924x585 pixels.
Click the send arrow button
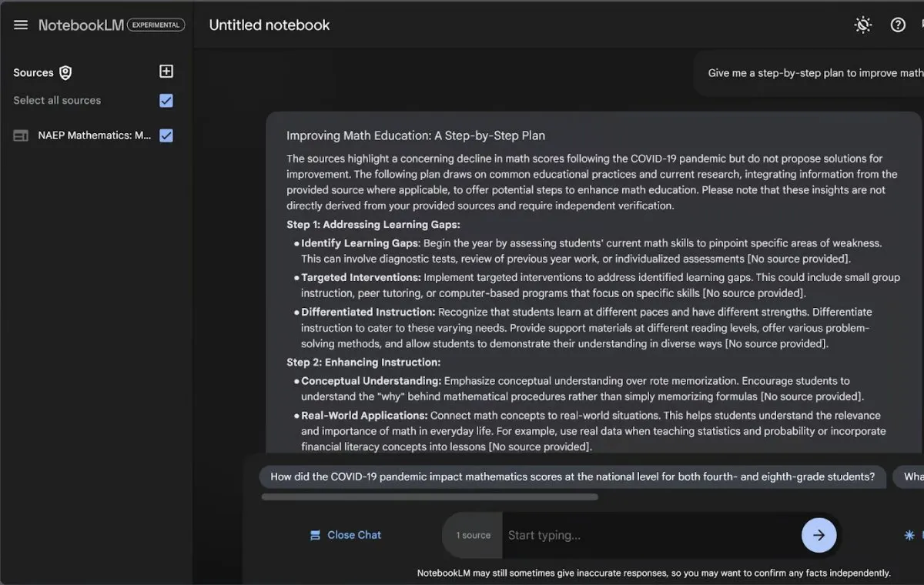(x=819, y=535)
